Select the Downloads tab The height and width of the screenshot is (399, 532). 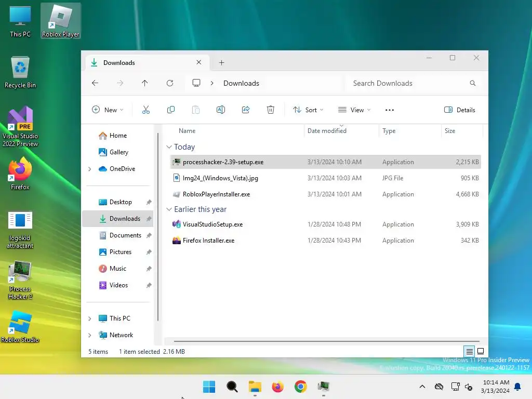pos(147,62)
